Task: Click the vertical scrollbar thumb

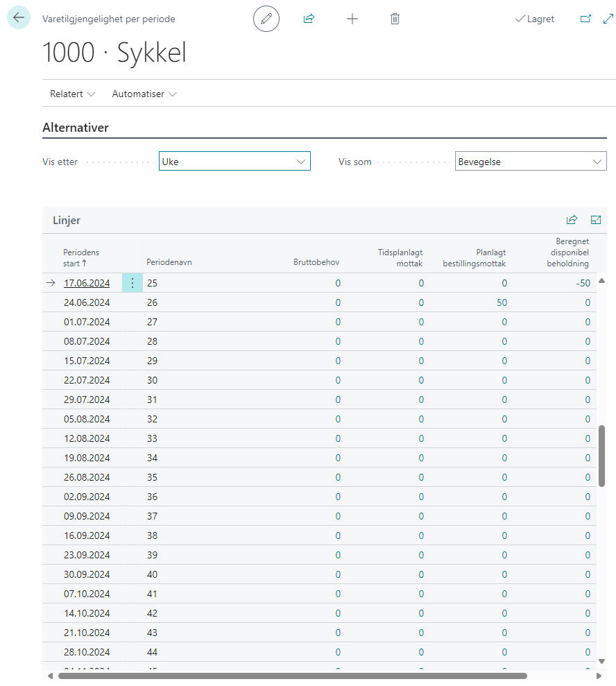Action: [601, 455]
